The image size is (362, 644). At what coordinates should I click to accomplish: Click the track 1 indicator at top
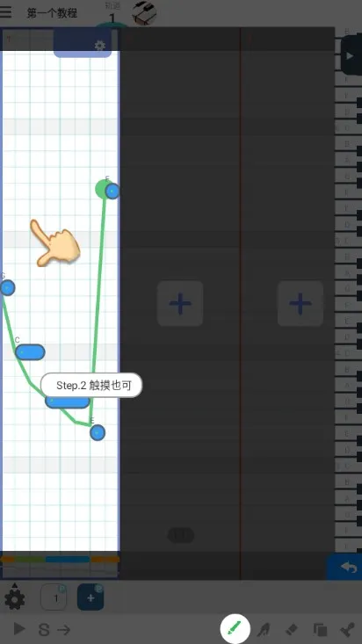point(112,14)
